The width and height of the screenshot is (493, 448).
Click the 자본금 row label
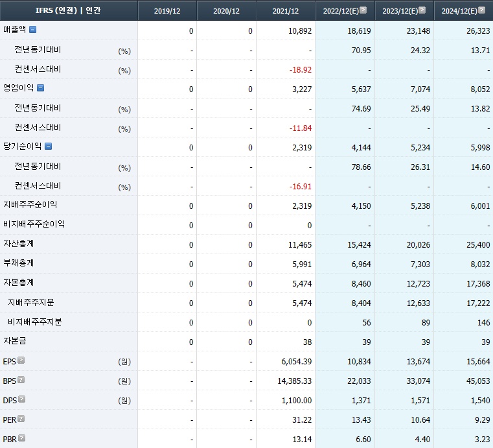click(x=14, y=341)
